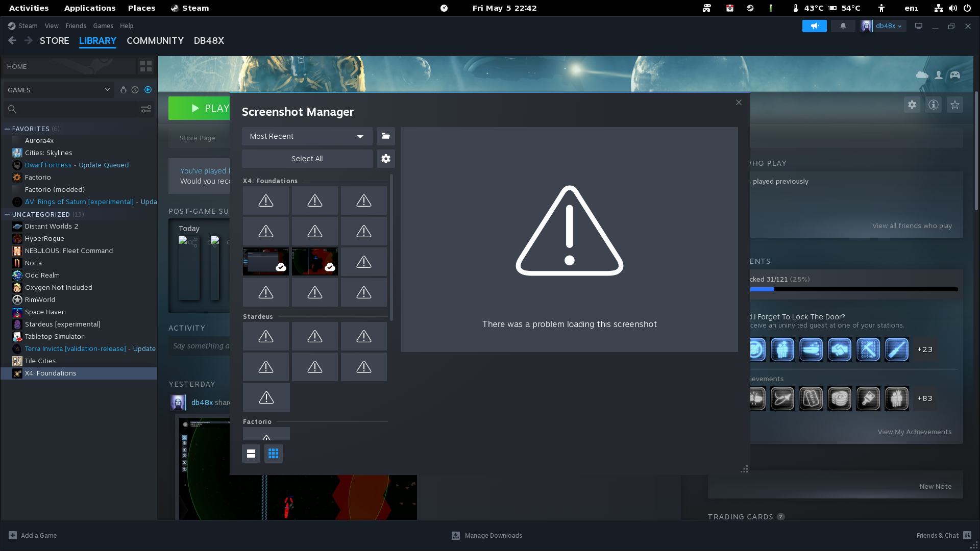The width and height of the screenshot is (980, 551).
Task: Show game information panel
Action: (x=934, y=105)
